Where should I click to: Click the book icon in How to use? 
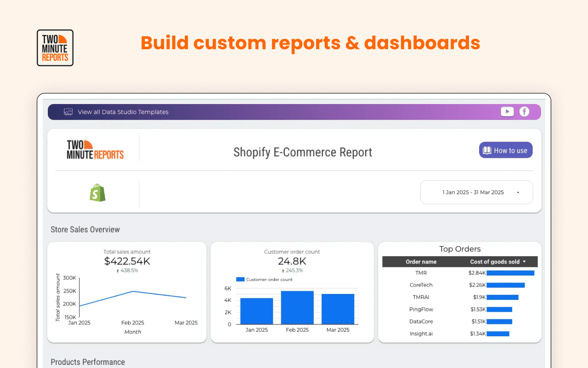point(487,150)
